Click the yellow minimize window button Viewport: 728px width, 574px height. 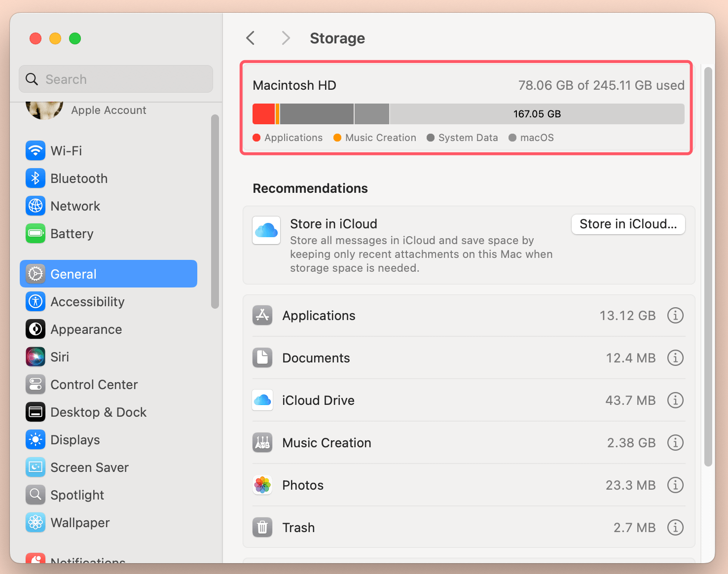tap(55, 38)
